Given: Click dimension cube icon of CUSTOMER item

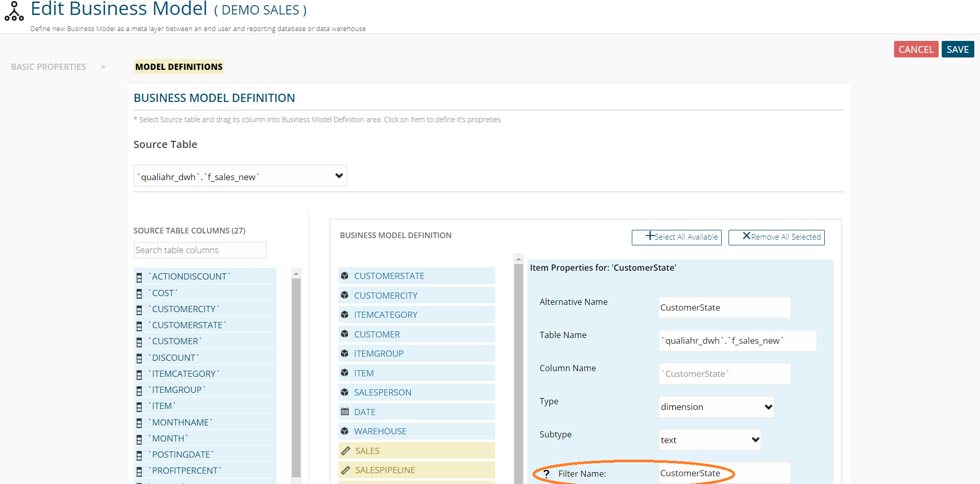Looking at the screenshot, I should point(345,334).
